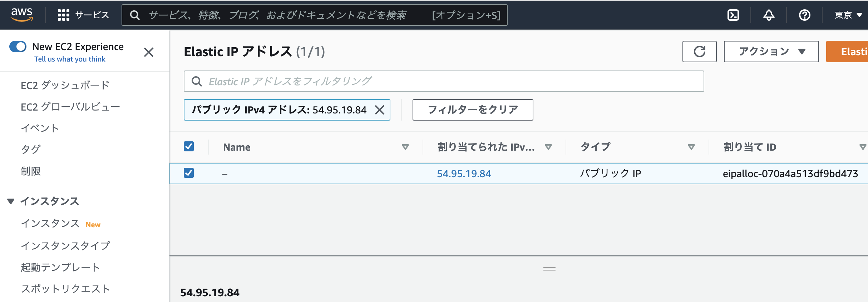
Task: Sort by the タイプ column arrow
Action: coord(691,147)
